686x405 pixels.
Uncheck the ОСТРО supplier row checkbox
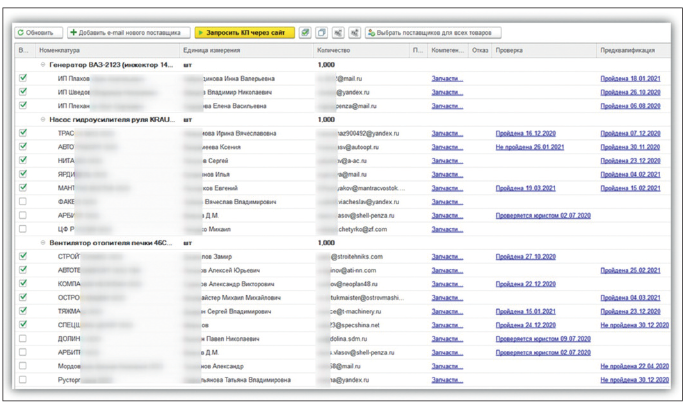tap(23, 297)
